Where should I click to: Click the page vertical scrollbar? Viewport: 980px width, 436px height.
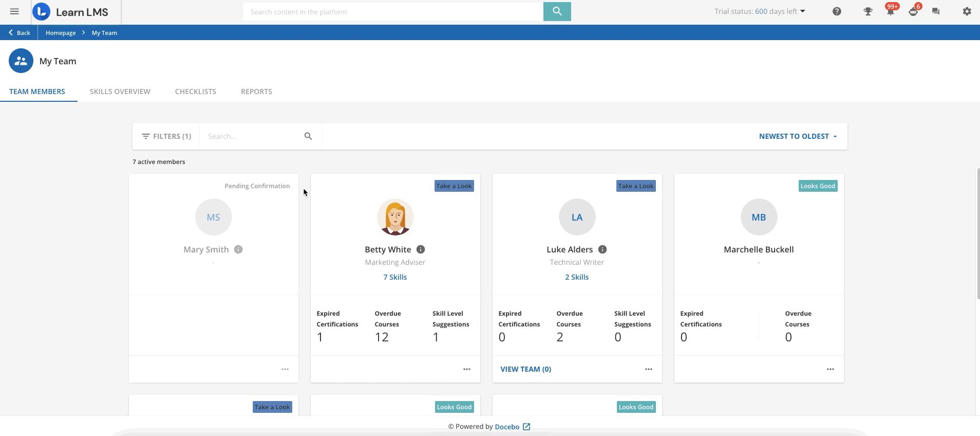pyautogui.click(x=977, y=233)
